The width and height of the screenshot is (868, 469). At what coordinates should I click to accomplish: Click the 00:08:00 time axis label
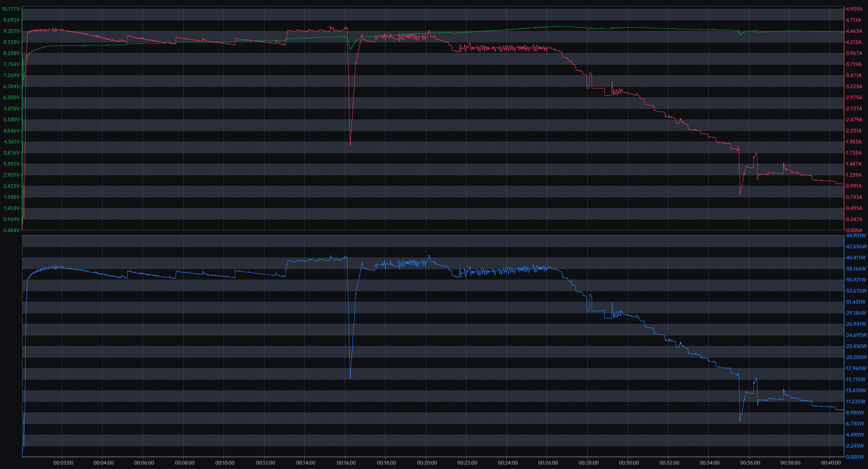point(184,463)
